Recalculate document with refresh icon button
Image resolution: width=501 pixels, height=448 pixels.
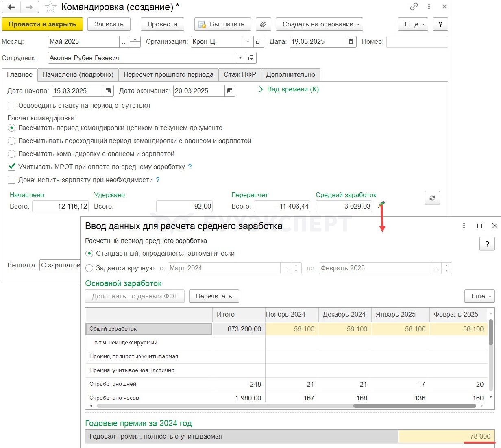432,198
